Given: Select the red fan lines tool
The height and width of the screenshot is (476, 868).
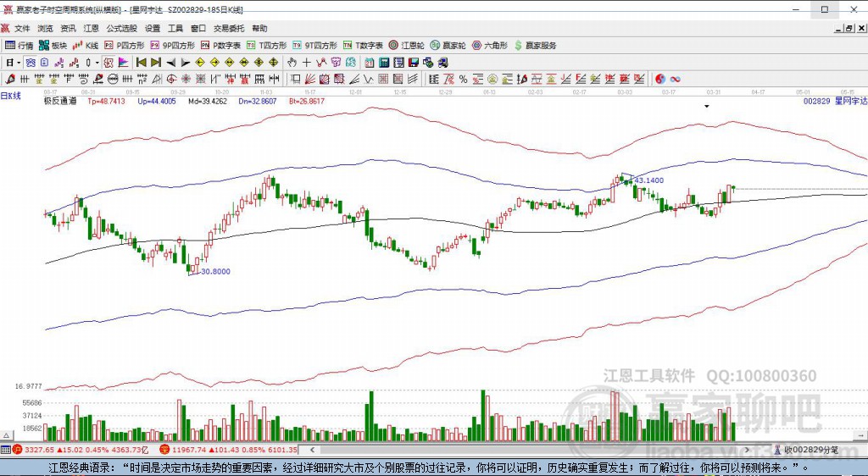Looking at the screenshot, I should (311, 79).
